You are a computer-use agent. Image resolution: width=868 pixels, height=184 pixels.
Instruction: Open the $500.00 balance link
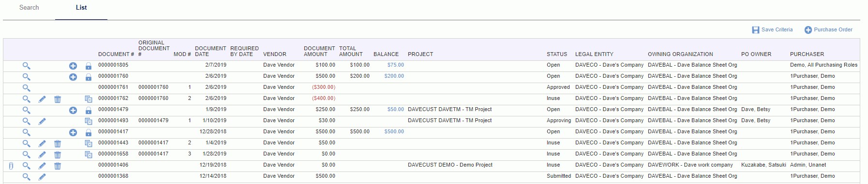tap(394, 132)
